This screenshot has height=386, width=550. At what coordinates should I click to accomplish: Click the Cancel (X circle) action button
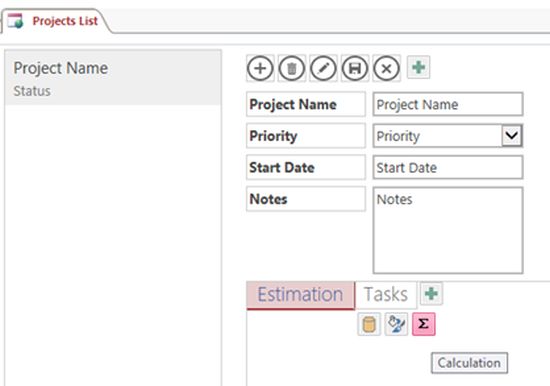coord(386,68)
